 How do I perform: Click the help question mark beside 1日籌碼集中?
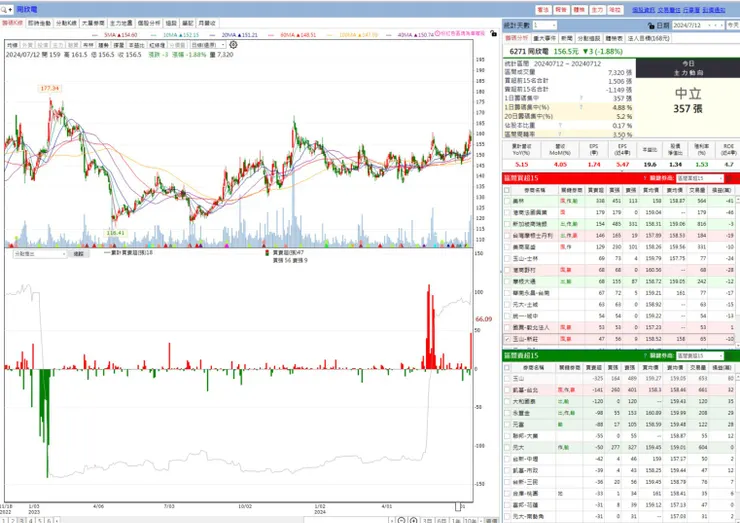tap(581, 98)
